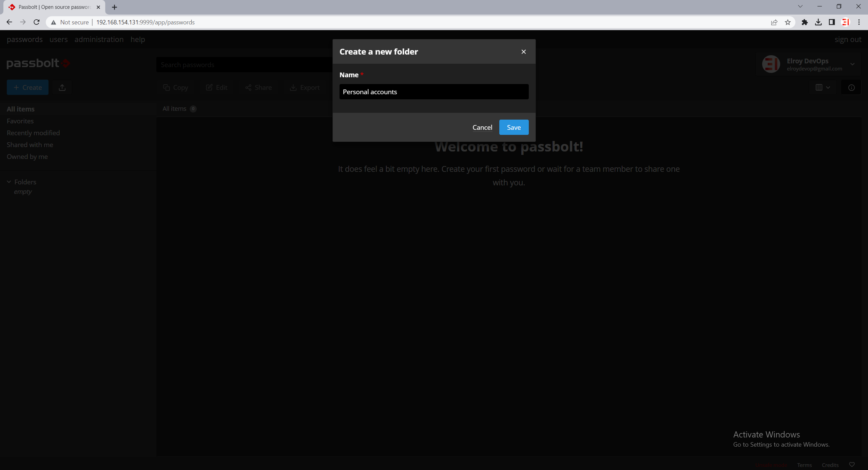Open the Credits footer link
The height and width of the screenshot is (470, 868).
(830, 465)
